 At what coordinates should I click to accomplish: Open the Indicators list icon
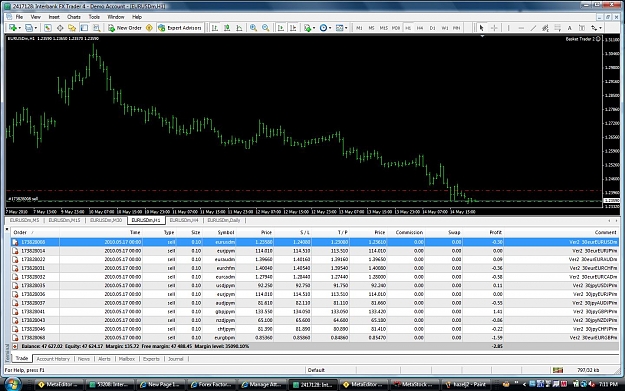click(x=307, y=28)
